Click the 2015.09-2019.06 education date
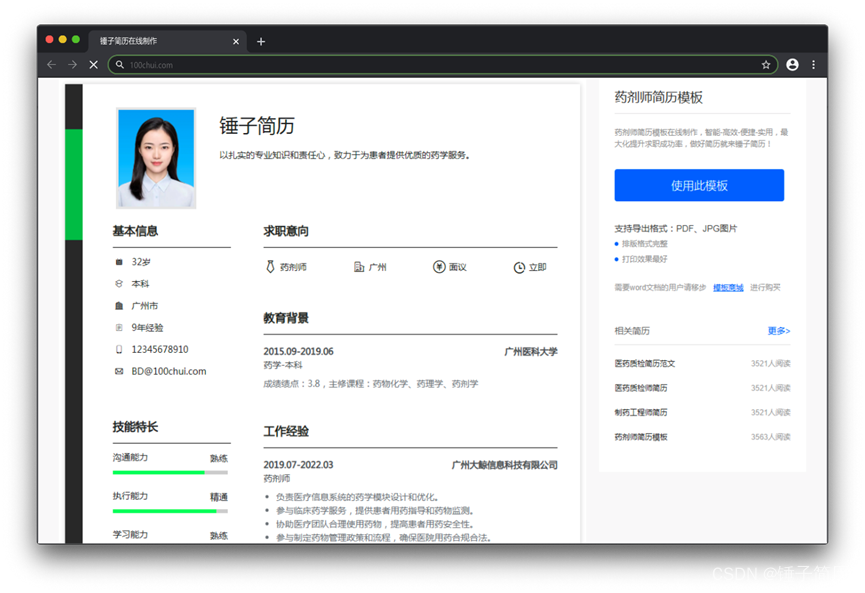This screenshot has height=593, width=865. [x=298, y=351]
